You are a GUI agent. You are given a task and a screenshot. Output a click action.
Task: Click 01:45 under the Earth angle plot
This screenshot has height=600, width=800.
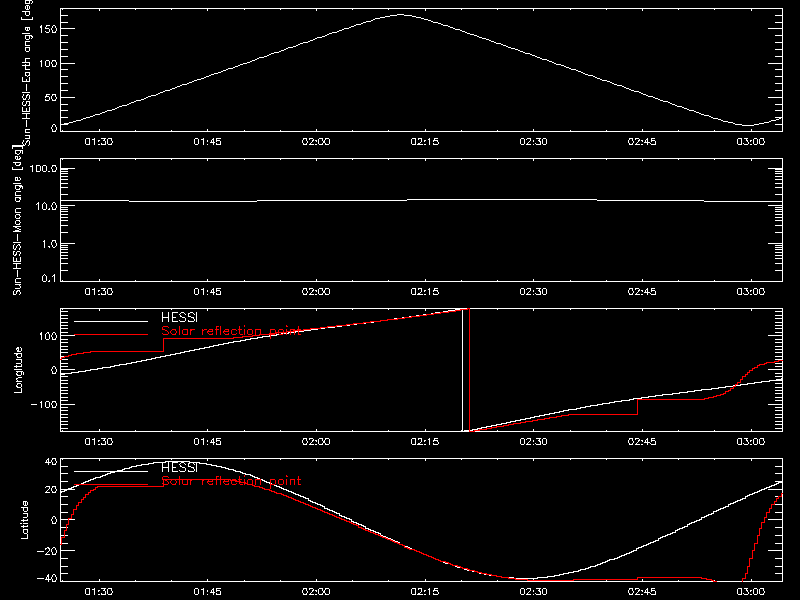click(x=207, y=142)
